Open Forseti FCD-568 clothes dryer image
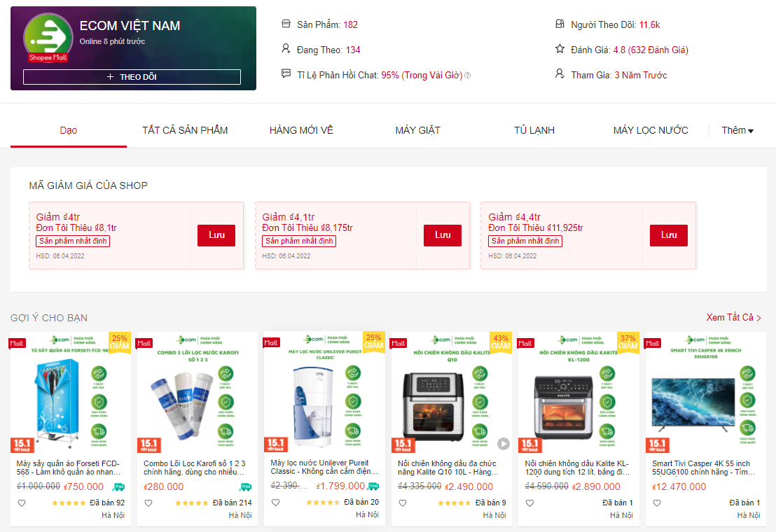 (71, 393)
